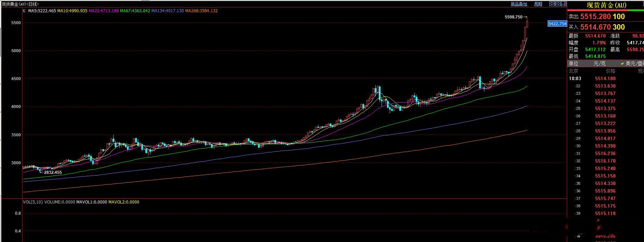Click the blue 5422.754 price tag
644x242 pixels.
click(x=557, y=24)
